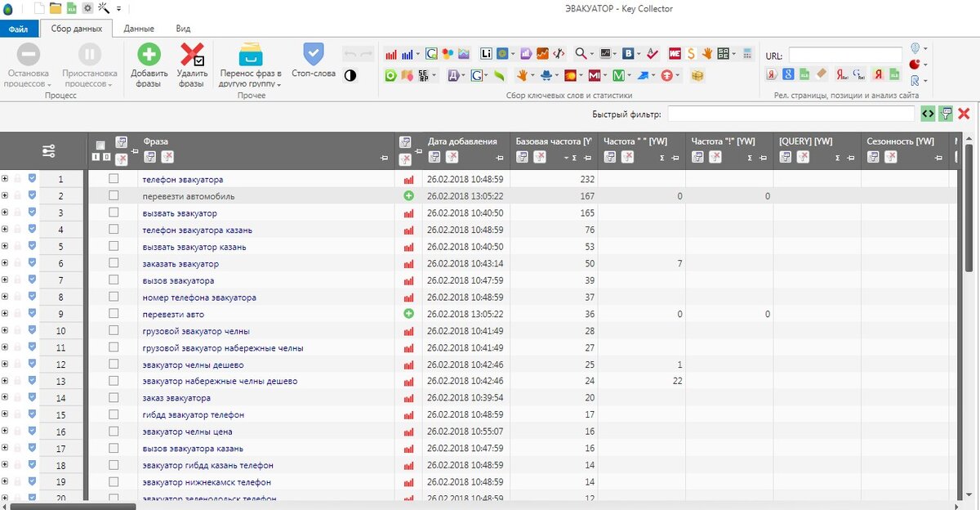The image size is (980, 510).
Task: Click the horizontal scrollbar thumb at bottom
Action: click(x=73, y=506)
